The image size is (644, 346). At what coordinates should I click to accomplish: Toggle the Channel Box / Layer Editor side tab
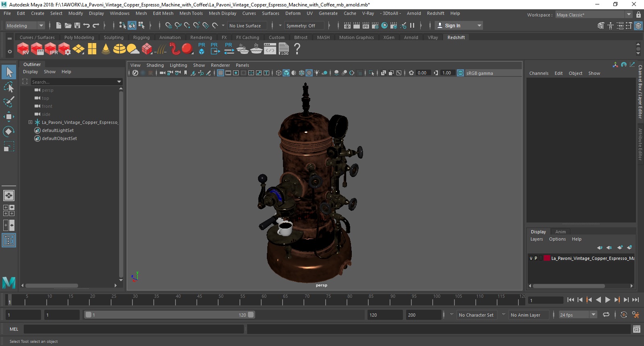pyautogui.click(x=640, y=92)
